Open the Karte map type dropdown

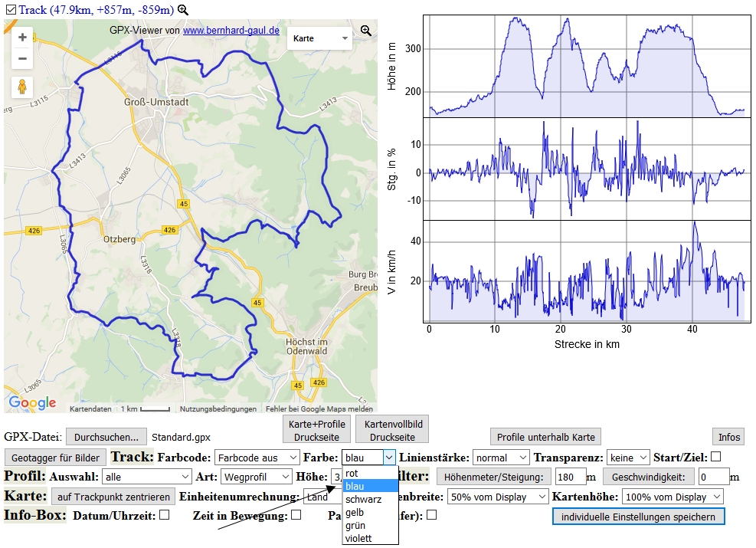tap(319, 38)
